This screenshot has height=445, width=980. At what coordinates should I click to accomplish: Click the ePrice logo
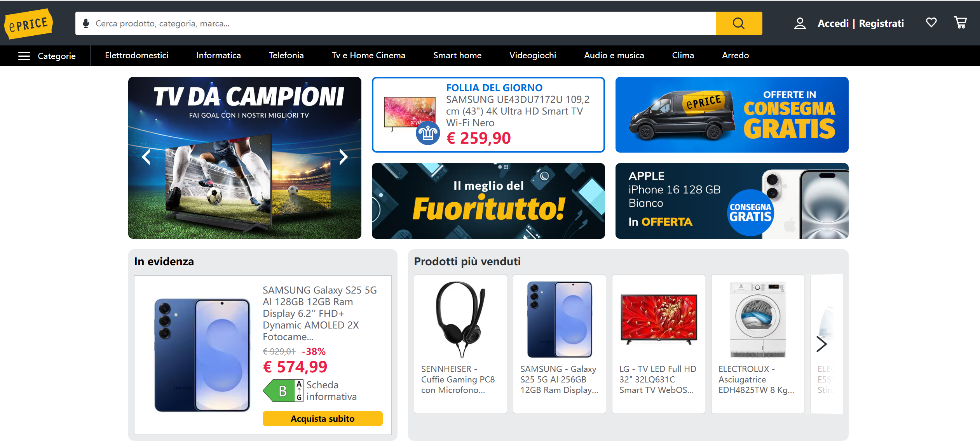(x=28, y=24)
